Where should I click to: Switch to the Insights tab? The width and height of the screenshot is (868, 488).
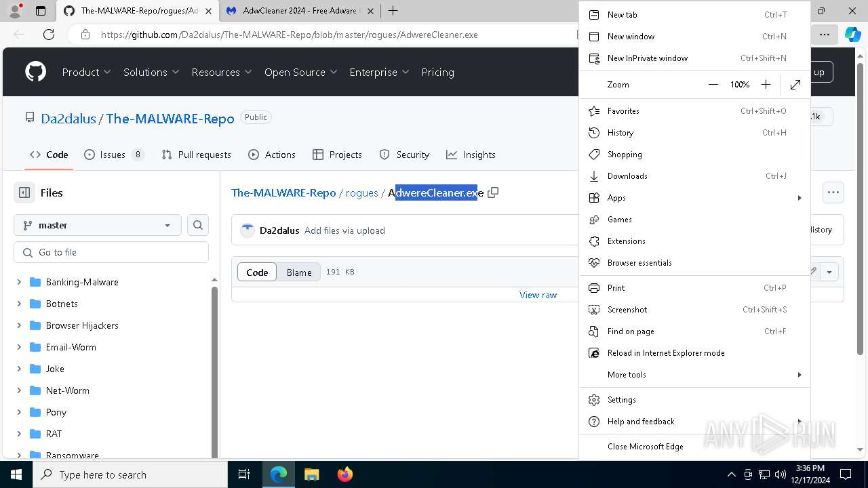[x=471, y=155]
